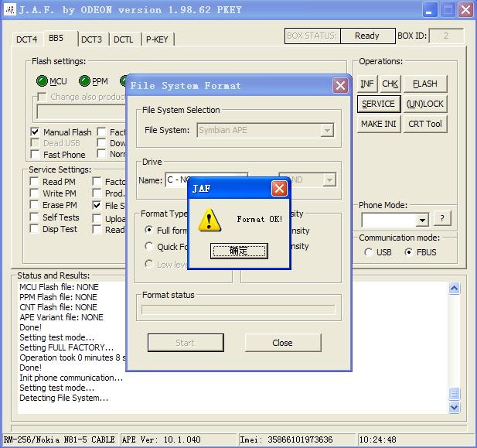Close the File System Format window

(340, 86)
